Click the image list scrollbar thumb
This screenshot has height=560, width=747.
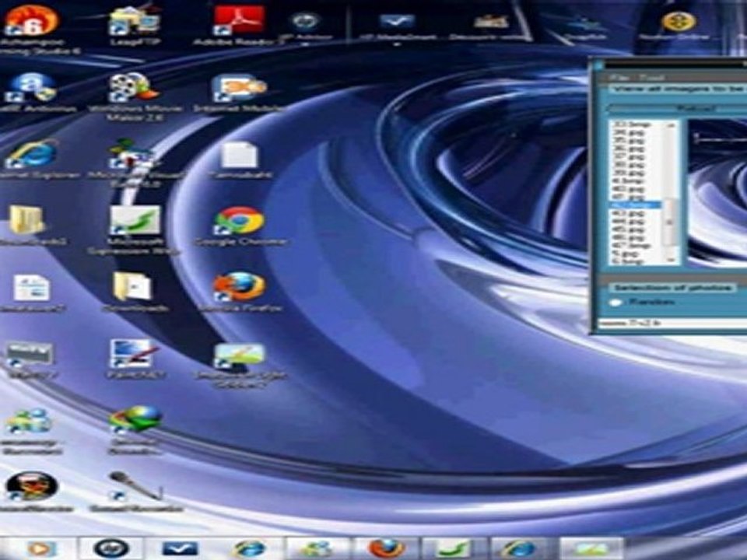click(x=671, y=222)
